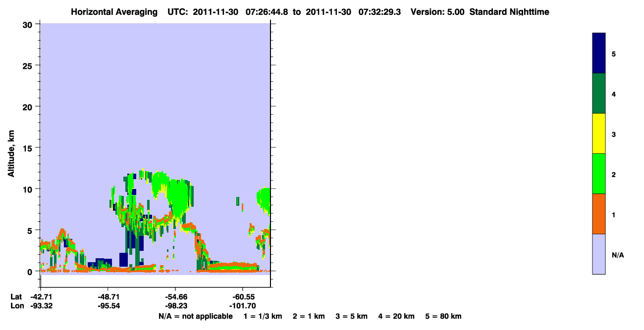Screen dimensions: 644x330
Task: Click the colorbar label 'N/A'
Action: (x=618, y=255)
